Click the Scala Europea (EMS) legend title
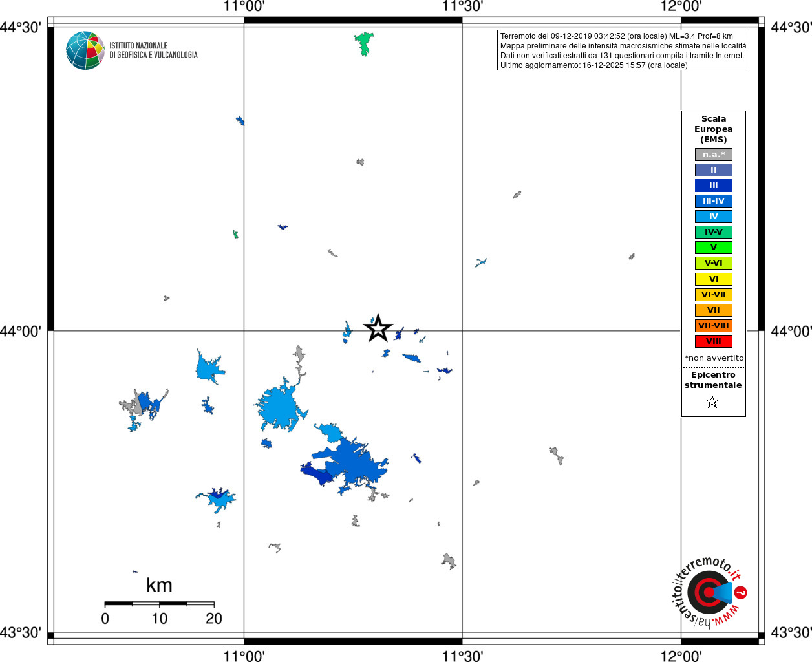Image resolution: width=812 pixels, height=662 pixels. tap(714, 129)
